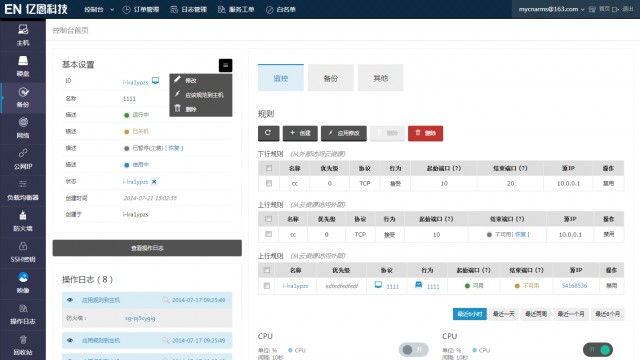Open 操作日志 in the left sidebar
Viewport: 640px width, 360px height.
coord(23,314)
